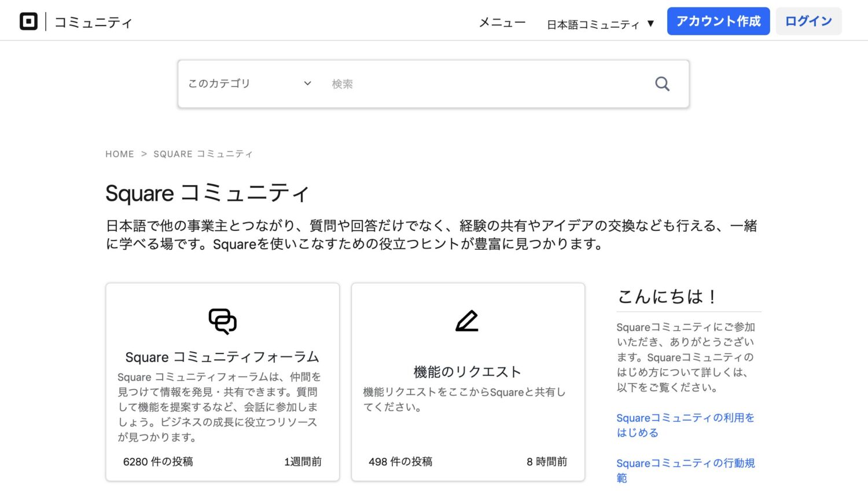This screenshot has width=868, height=498.
Task: Open the 機能のリクエスト card
Action: 468,372
